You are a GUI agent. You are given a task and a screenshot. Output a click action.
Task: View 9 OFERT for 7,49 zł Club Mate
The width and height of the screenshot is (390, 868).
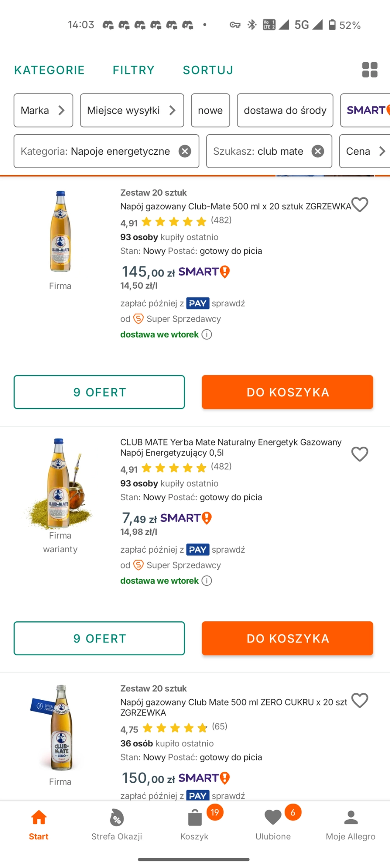tap(99, 638)
